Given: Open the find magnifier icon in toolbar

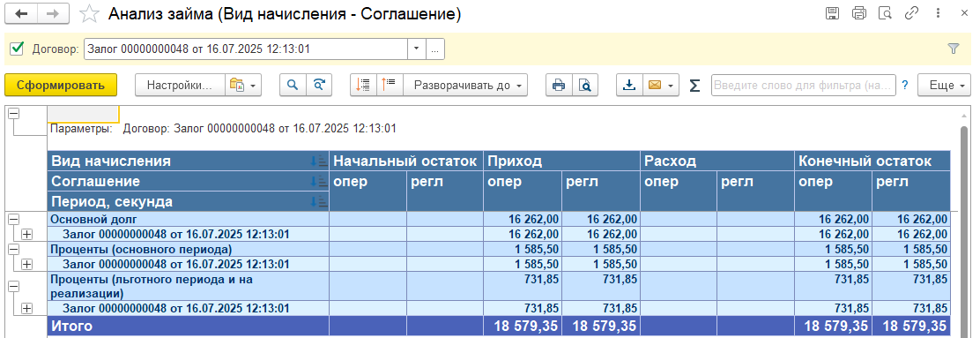Looking at the screenshot, I should 293,85.
